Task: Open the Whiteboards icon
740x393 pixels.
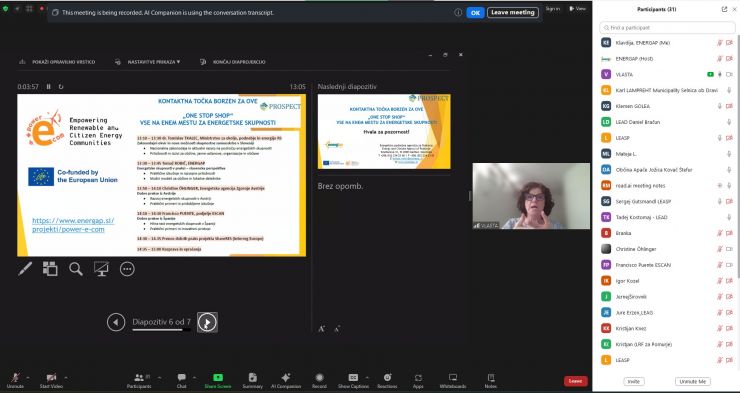Action: tap(453, 377)
